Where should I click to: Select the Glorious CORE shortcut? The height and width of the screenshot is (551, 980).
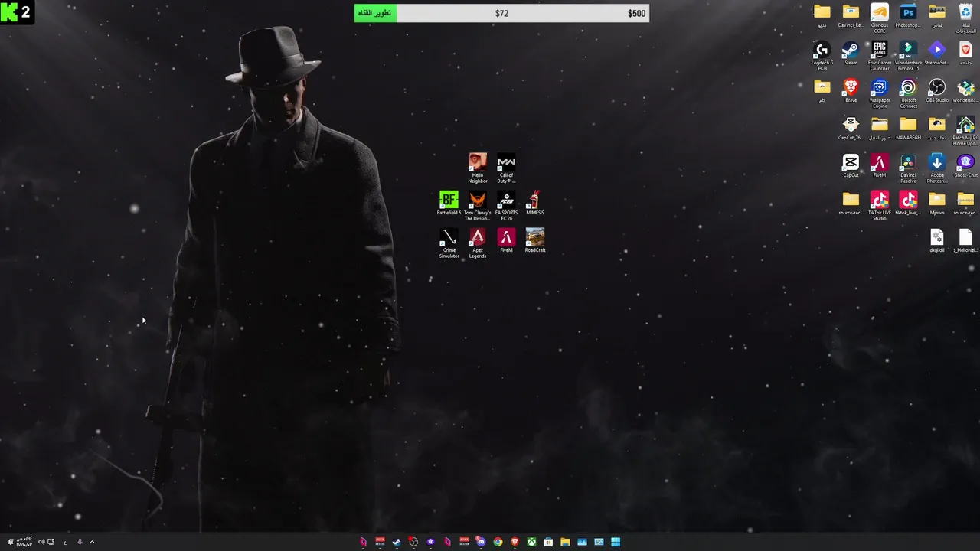coord(880,18)
